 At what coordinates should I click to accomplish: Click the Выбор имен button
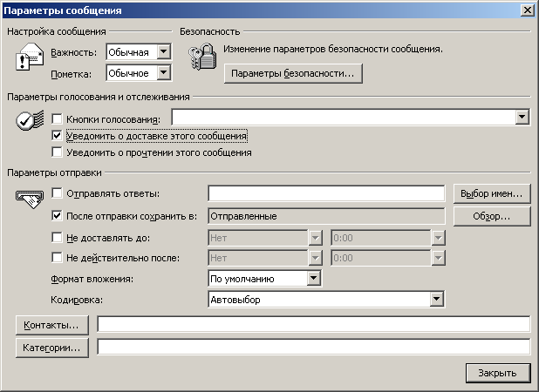pyautogui.click(x=492, y=193)
